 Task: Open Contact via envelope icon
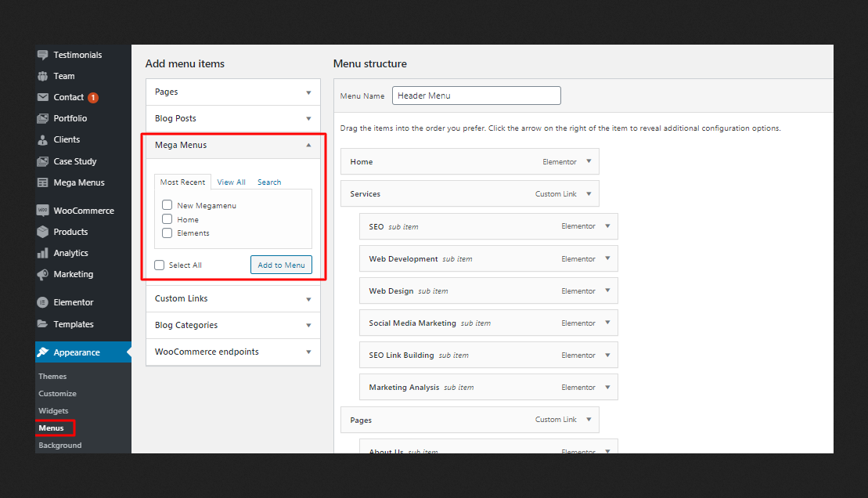42,97
